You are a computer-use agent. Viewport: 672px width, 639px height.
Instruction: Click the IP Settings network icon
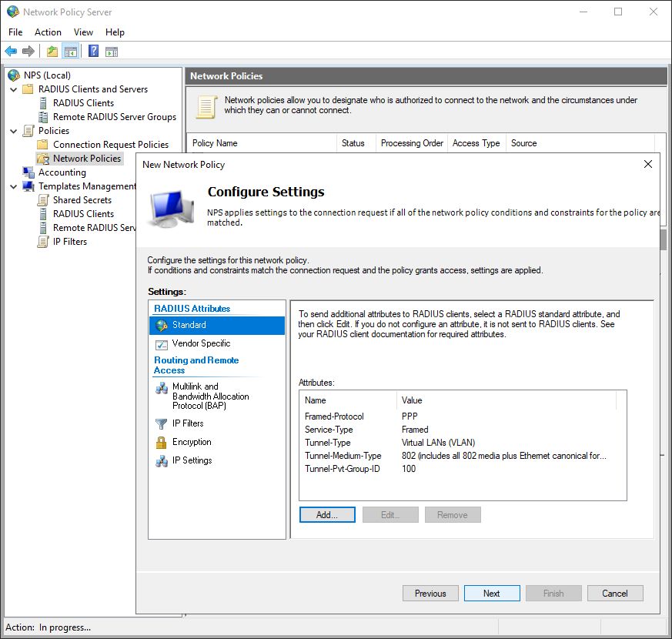click(162, 460)
